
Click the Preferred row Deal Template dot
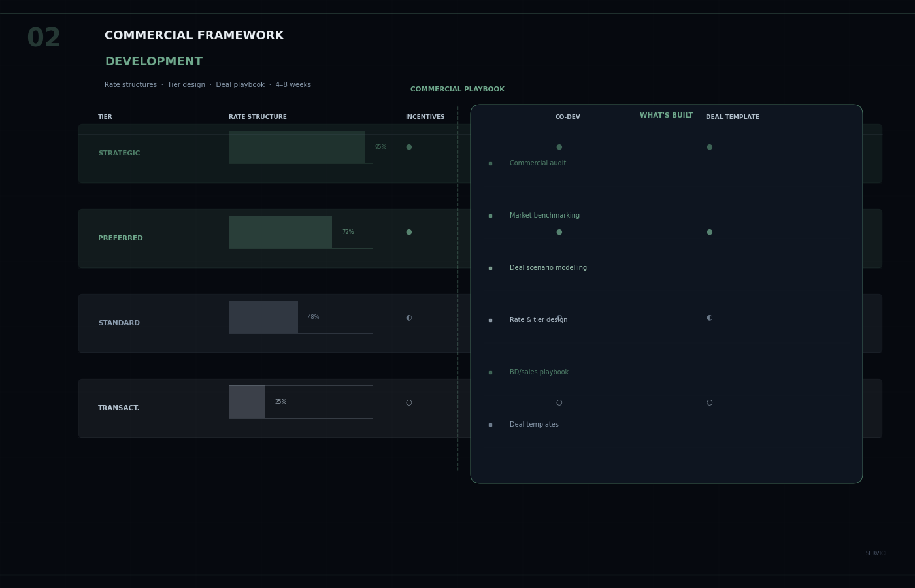click(x=710, y=232)
